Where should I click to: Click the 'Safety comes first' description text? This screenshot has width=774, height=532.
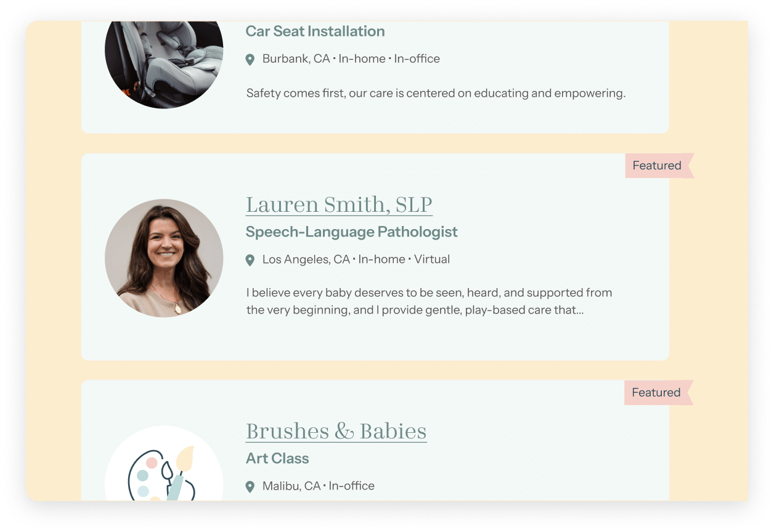[x=436, y=94]
